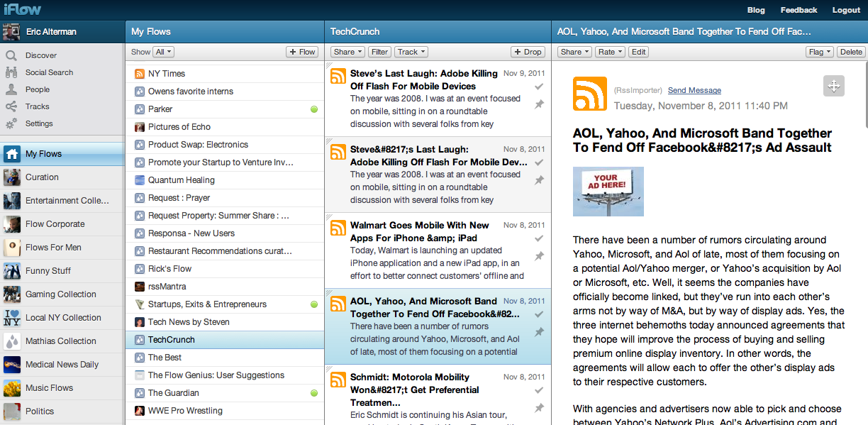Add a new flow with + Flow

pyautogui.click(x=302, y=52)
